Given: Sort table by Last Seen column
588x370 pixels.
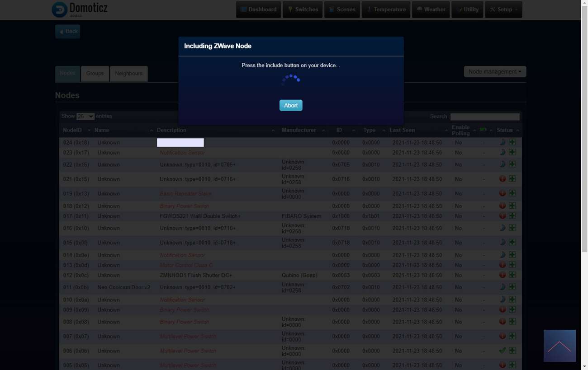Looking at the screenshot, I should pos(402,130).
